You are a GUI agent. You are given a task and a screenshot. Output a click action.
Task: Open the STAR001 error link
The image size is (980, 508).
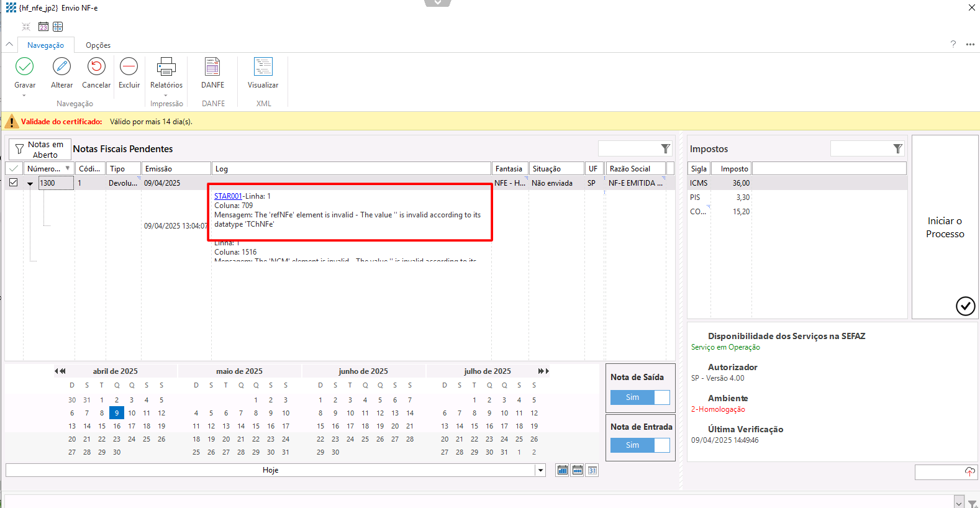pyautogui.click(x=228, y=196)
